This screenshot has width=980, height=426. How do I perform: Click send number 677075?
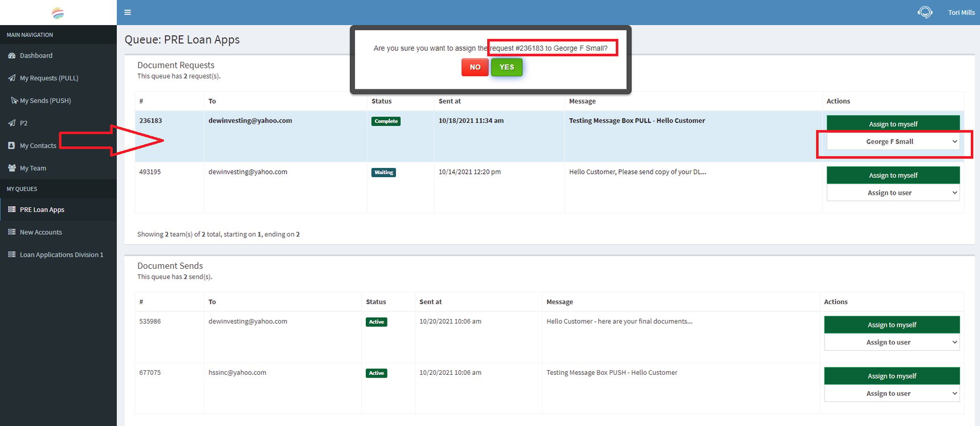(x=150, y=372)
